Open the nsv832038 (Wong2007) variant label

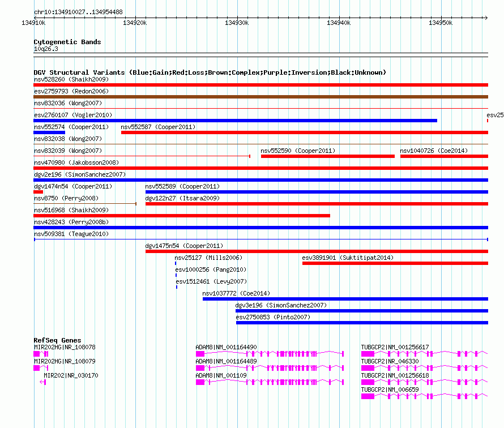pyautogui.click(x=68, y=139)
